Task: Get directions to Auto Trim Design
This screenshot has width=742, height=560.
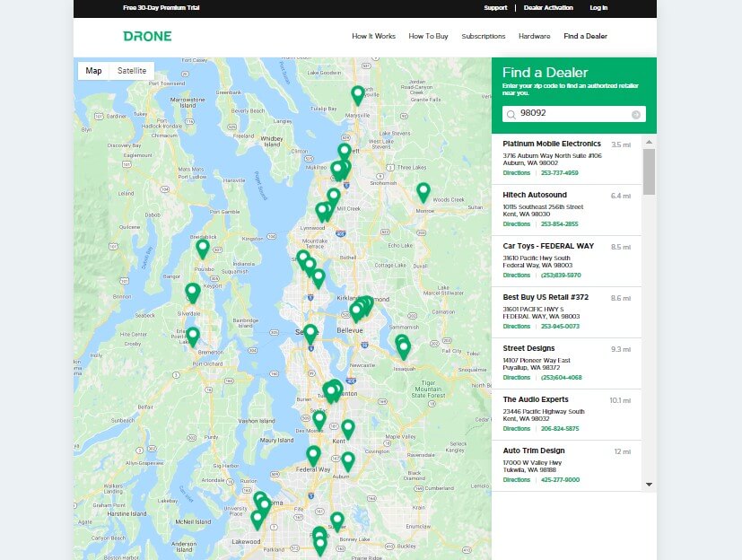Action: 516,479
